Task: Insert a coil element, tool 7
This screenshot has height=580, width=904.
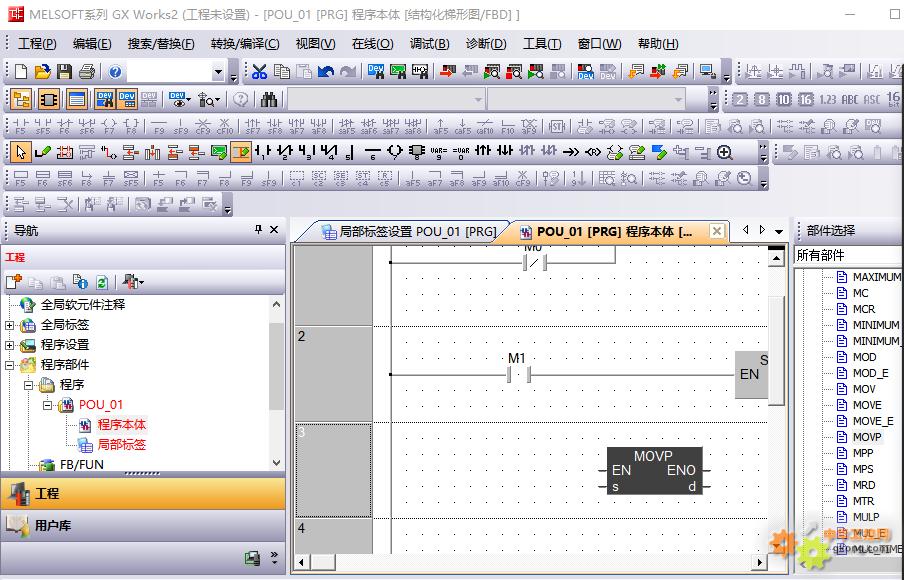Action: point(395,152)
